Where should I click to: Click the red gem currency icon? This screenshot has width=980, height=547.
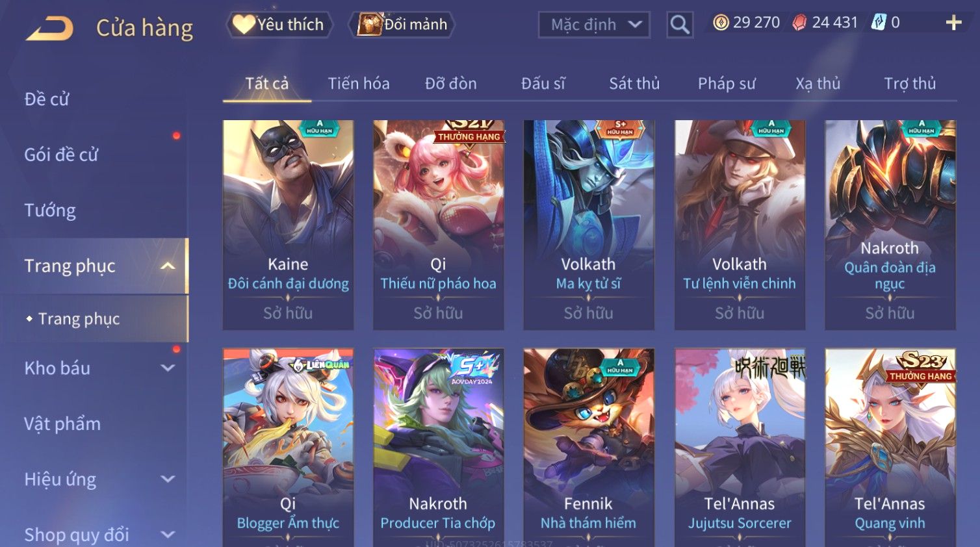click(799, 23)
